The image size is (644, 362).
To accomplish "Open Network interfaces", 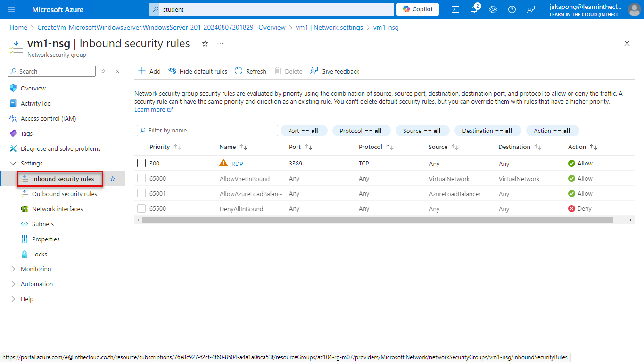I will (x=57, y=209).
